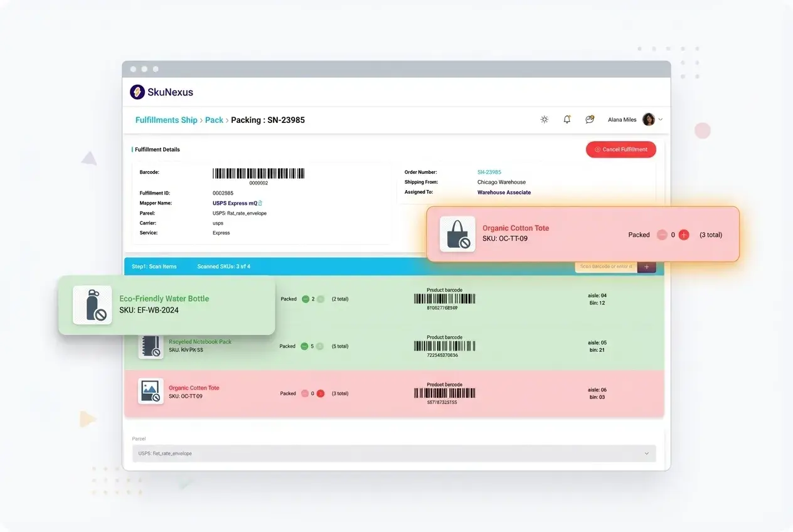
Task: Open notifications via the bell icon
Action: pyautogui.click(x=567, y=119)
